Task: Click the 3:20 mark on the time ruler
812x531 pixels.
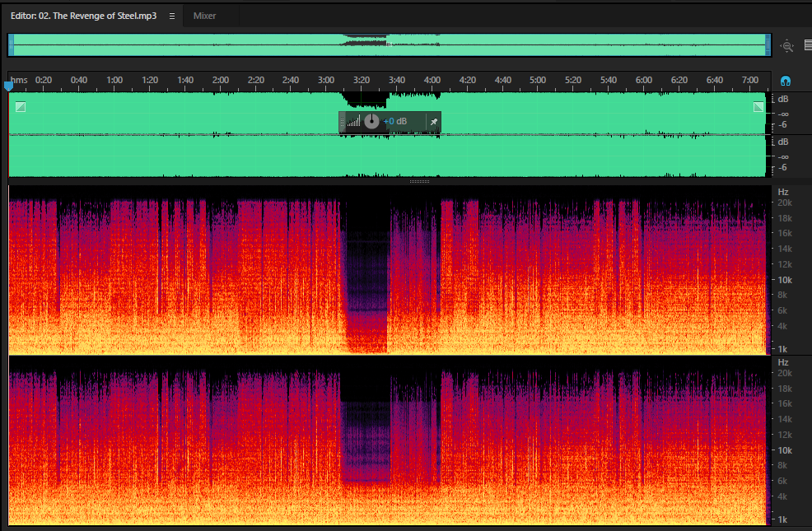Action: click(362, 80)
